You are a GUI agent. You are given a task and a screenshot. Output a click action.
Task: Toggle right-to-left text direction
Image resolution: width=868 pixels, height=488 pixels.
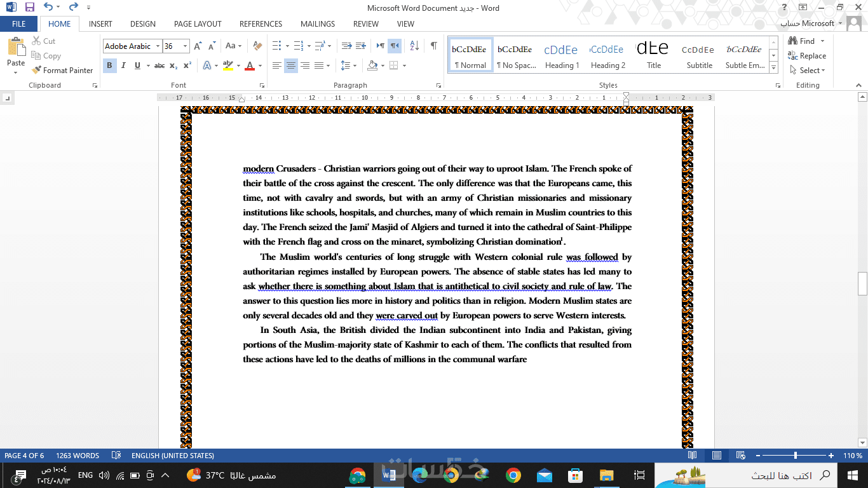(x=395, y=46)
